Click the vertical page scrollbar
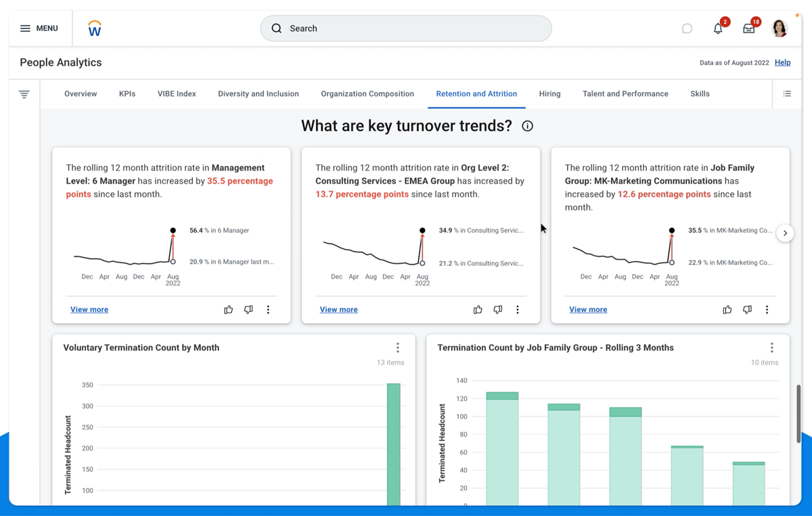The width and height of the screenshot is (812, 516). point(798,413)
